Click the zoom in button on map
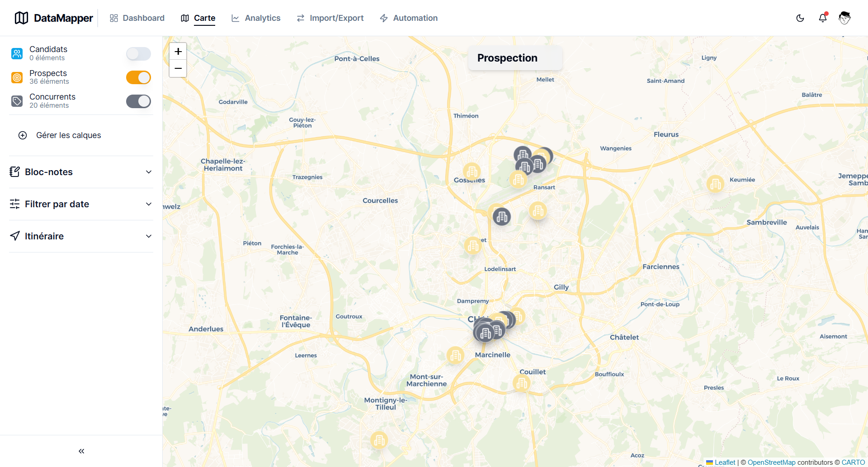The width and height of the screenshot is (868, 467). [x=178, y=51]
